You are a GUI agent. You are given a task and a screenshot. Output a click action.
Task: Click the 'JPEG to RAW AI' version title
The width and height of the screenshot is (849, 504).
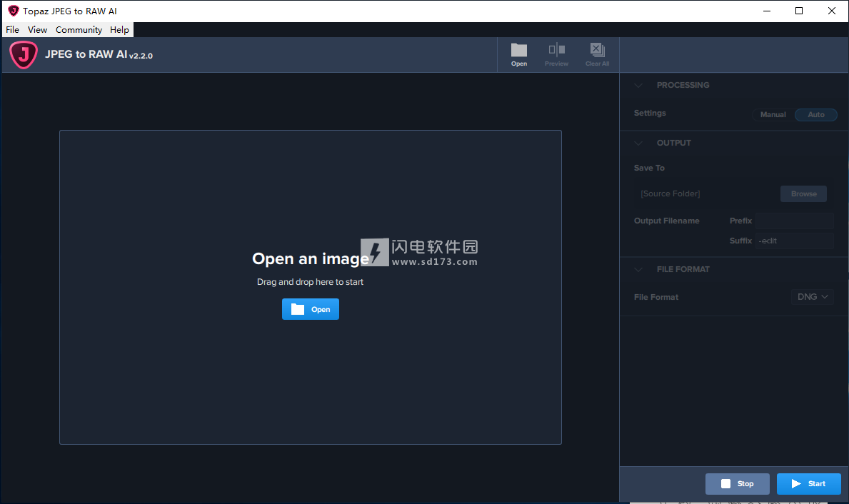(x=99, y=55)
